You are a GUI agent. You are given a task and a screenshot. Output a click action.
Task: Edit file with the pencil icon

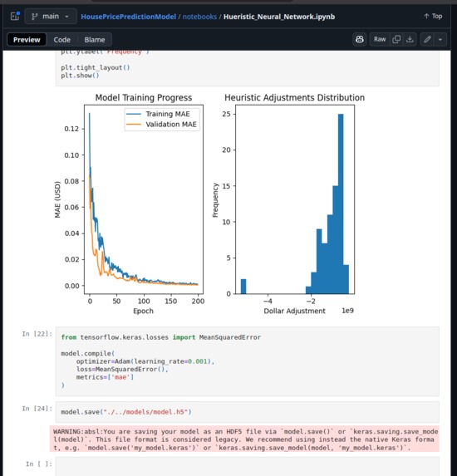tap(427, 40)
